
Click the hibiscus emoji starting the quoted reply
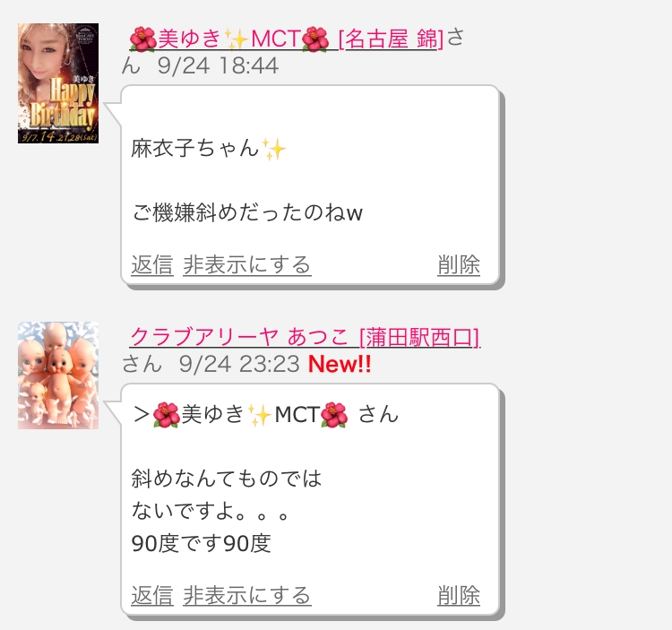click(x=167, y=415)
